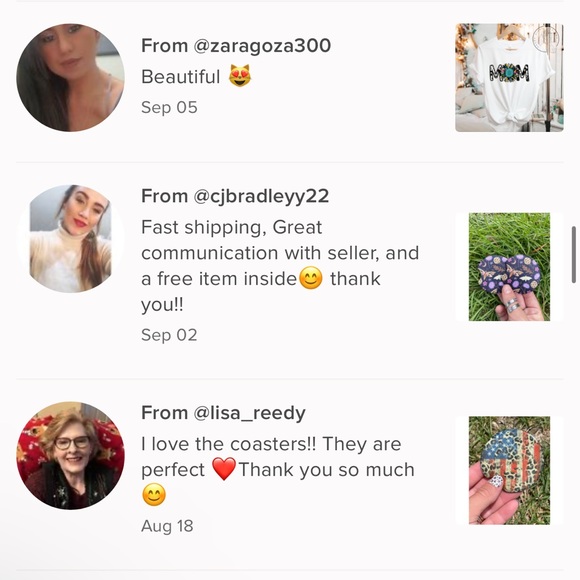Viewport: 580px width, 580px height.
Task: Click the smiling emoji after 'free item inside'
Action: point(311,278)
